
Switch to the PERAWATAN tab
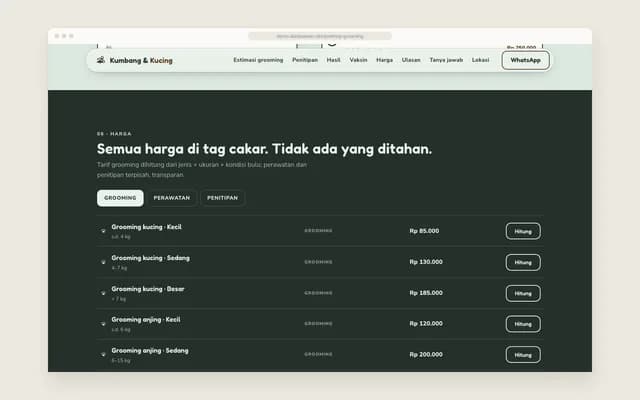[172, 198]
